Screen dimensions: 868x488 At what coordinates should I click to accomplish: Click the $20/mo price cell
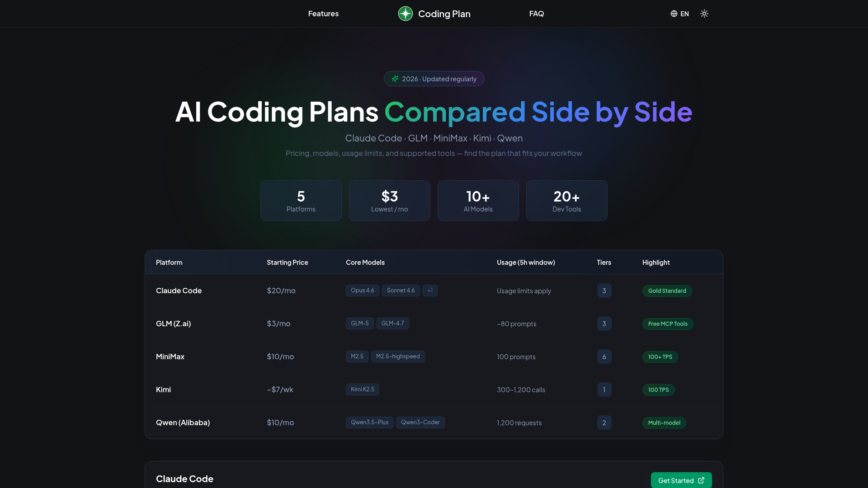281,291
